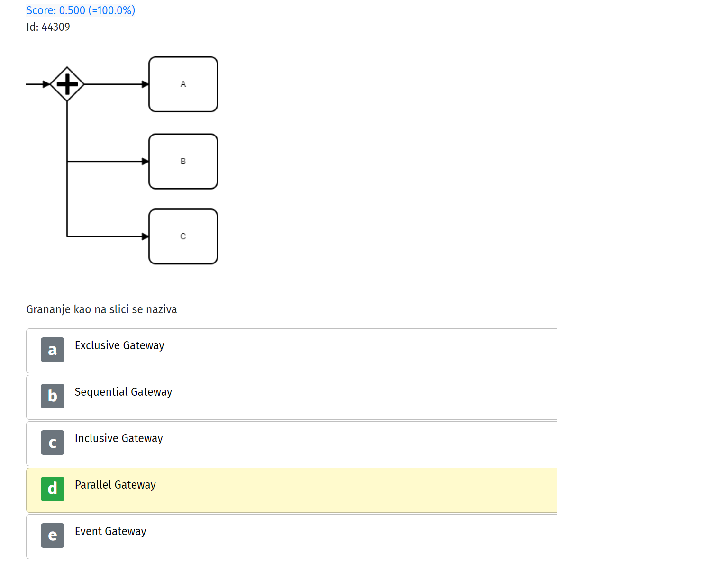Click task box A in diagram
The image size is (728, 571).
(x=183, y=84)
